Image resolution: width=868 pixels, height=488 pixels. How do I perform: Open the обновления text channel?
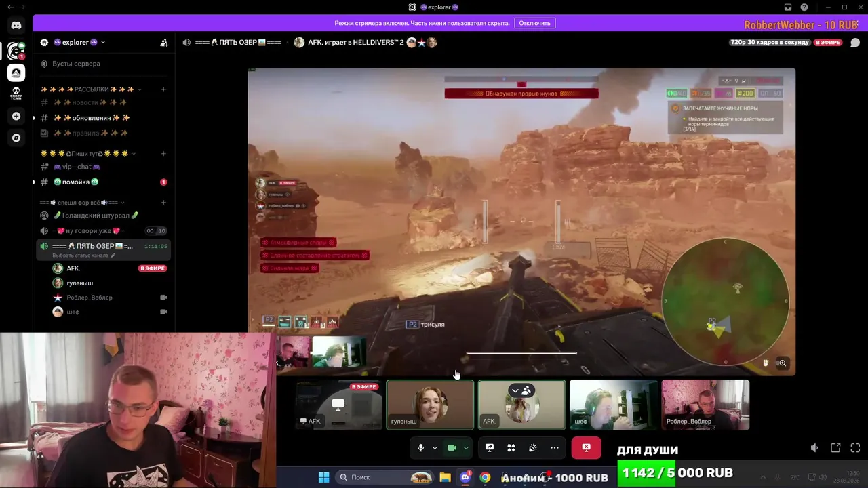[x=103, y=118]
